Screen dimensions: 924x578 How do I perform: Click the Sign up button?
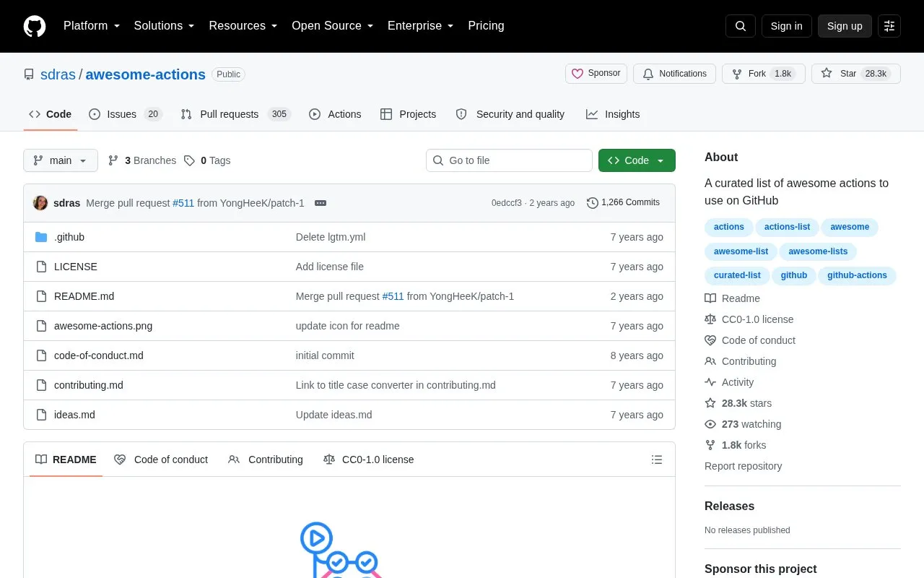pos(845,26)
